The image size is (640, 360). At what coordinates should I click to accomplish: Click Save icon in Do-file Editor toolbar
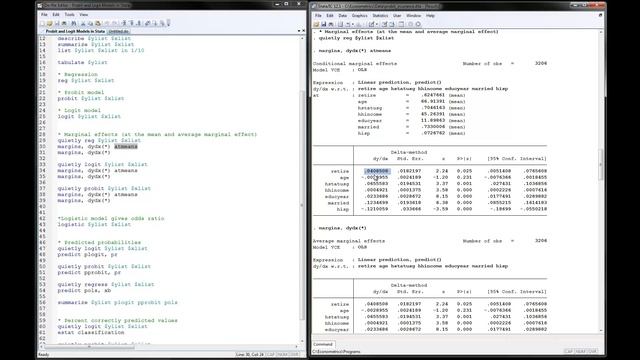pos(58,23)
